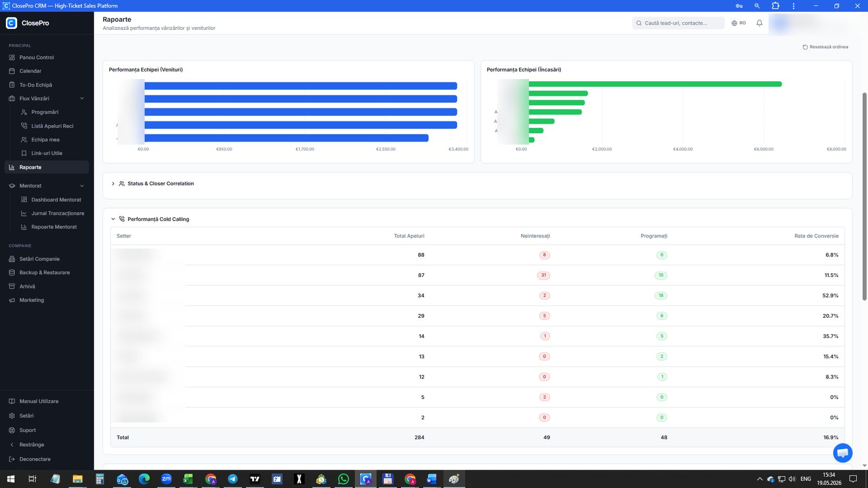Screen dimensions: 868x488
Task: Open Microsoft Edge from taskbar
Action: tap(144, 479)
